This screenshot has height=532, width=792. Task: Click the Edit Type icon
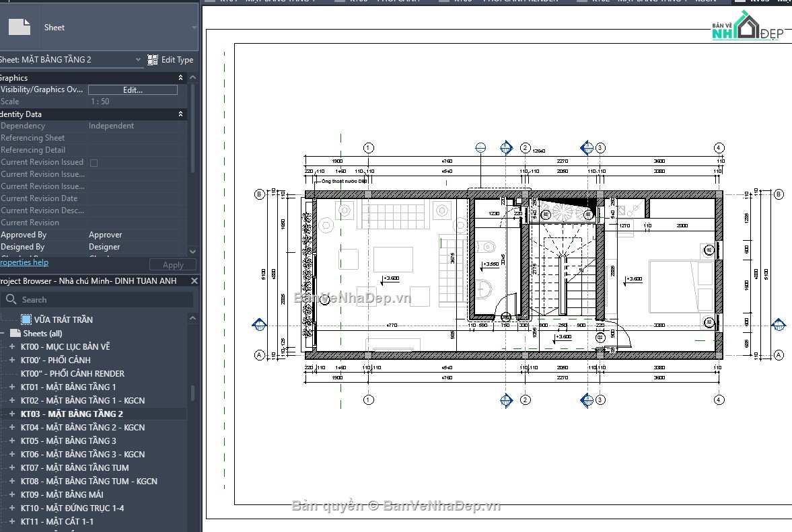152,60
